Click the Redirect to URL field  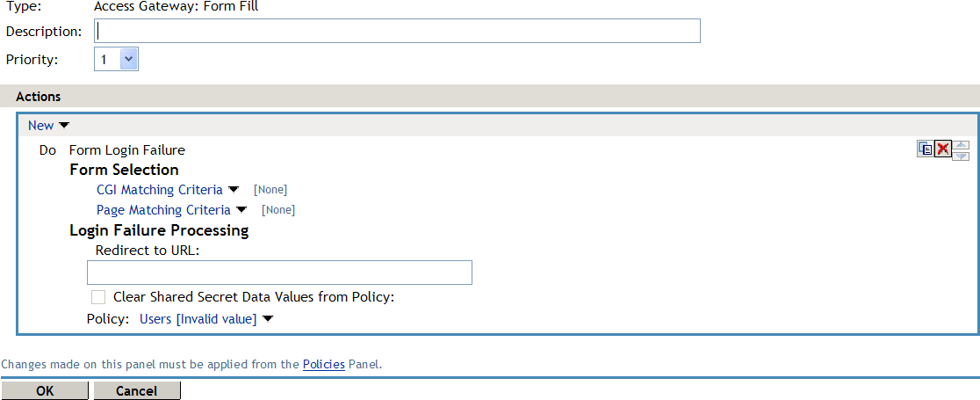279,273
